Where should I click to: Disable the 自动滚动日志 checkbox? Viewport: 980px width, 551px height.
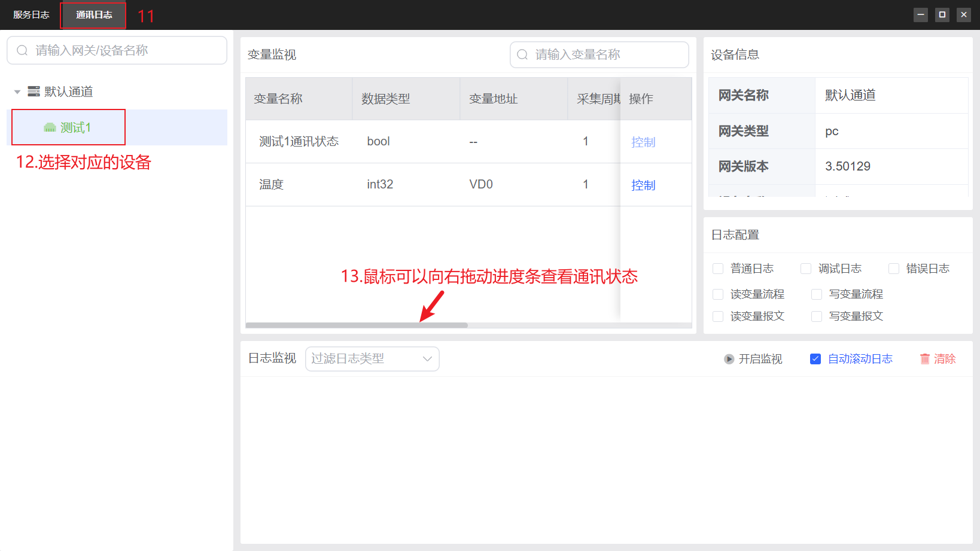[815, 358]
